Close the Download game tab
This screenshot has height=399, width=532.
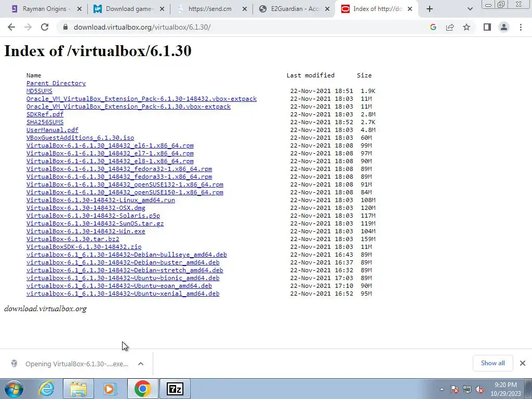tap(162, 9)
